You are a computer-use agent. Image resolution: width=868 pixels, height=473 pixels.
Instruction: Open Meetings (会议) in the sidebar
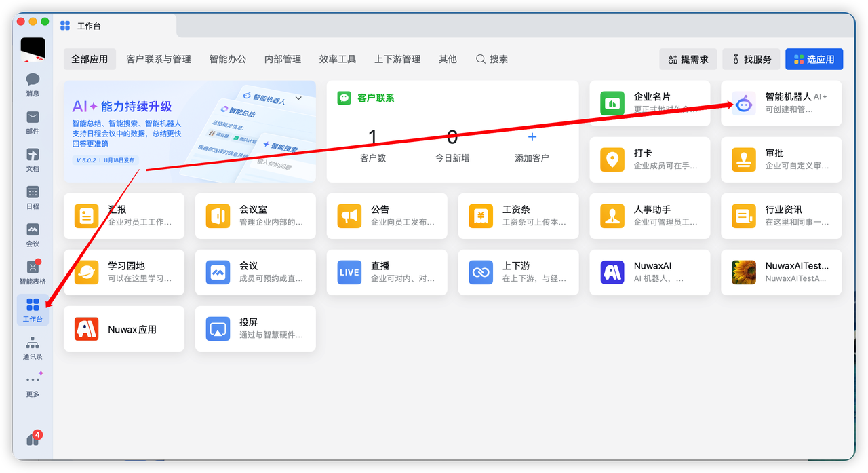pyautogui.click(x=33, y=235)
